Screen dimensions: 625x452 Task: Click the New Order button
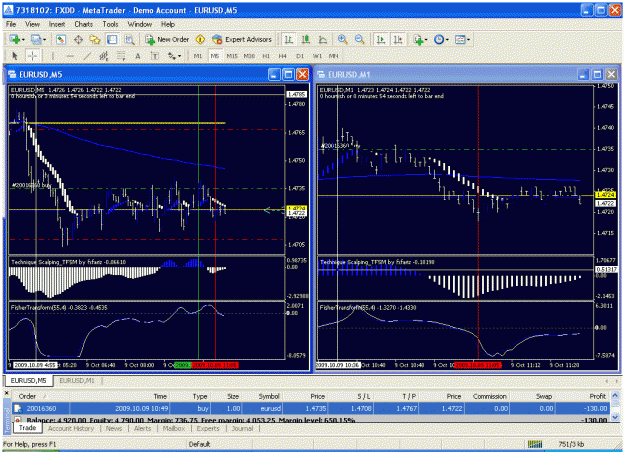point(167,39)
